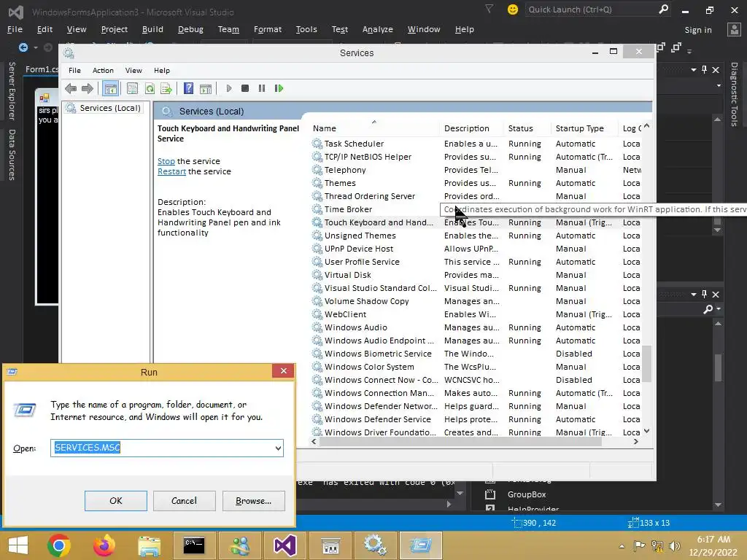Open the Help icon in Services toolbar
This screenshot has height=560, width=747.
[189, 88]
